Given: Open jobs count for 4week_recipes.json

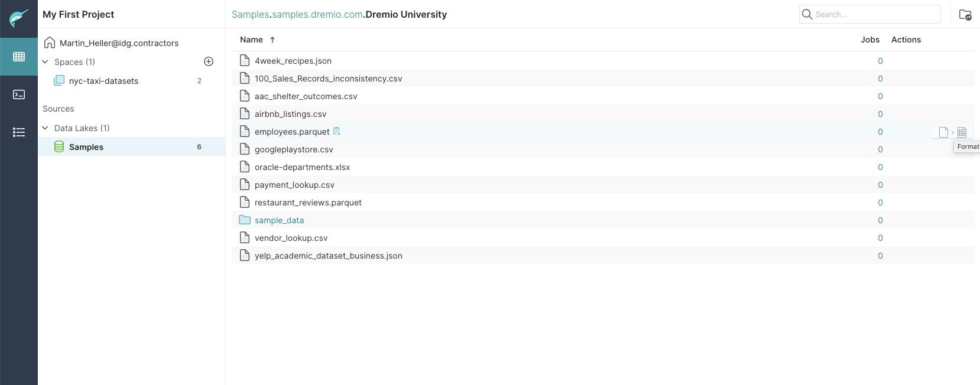Looking at the screenshot, I should click(880, 61).
